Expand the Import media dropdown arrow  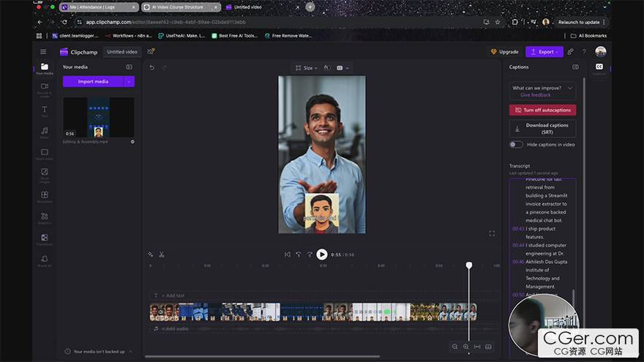pyautogui.click(x=130, y=81)
